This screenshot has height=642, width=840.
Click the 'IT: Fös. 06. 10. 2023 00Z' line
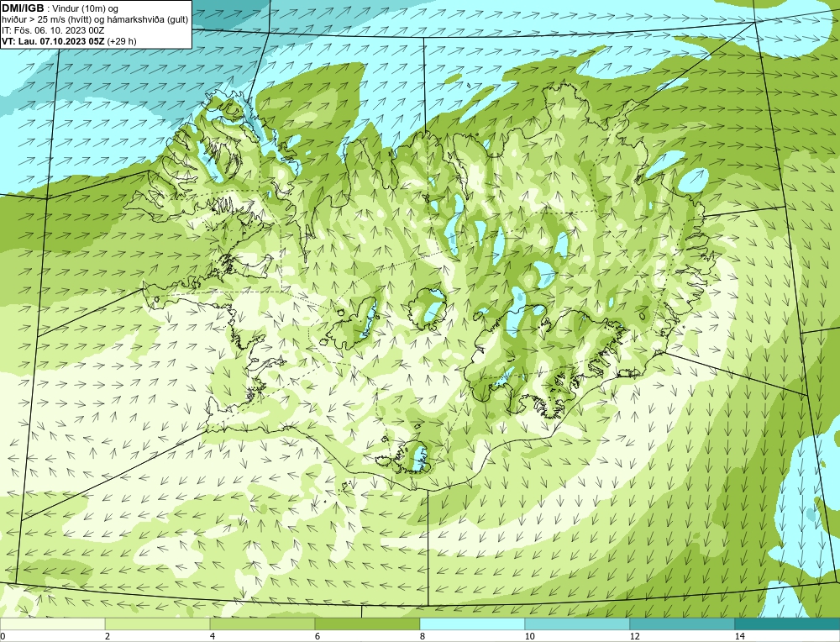click(x=53, y=30)
